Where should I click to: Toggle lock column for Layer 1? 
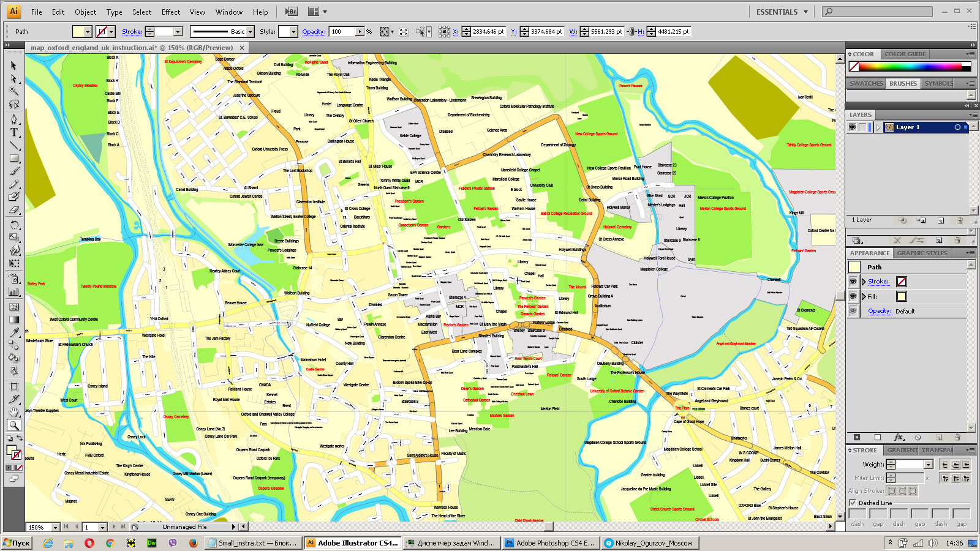[x=863, y=127]
